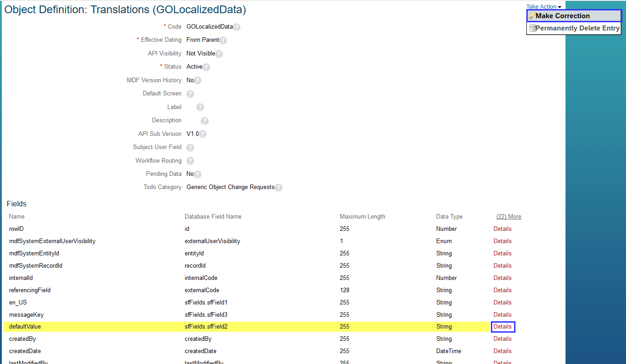Image resolution: width=626 pixels, height=364 pixels.
Task: Click Generic Object Change Requests value
Action: point(231,187)
